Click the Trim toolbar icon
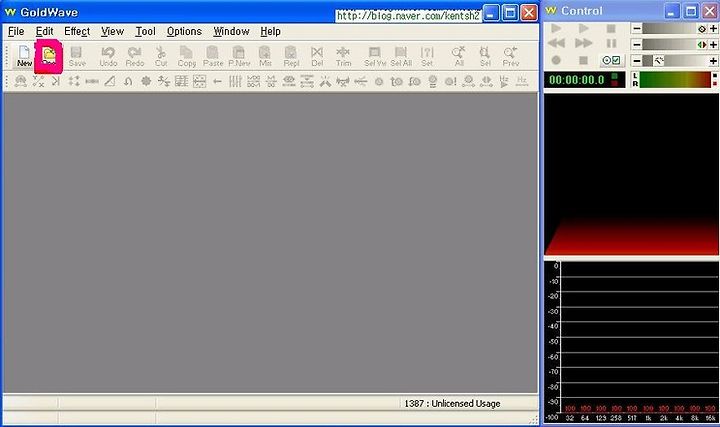720x427 pixels. click(x=343, y=56)
